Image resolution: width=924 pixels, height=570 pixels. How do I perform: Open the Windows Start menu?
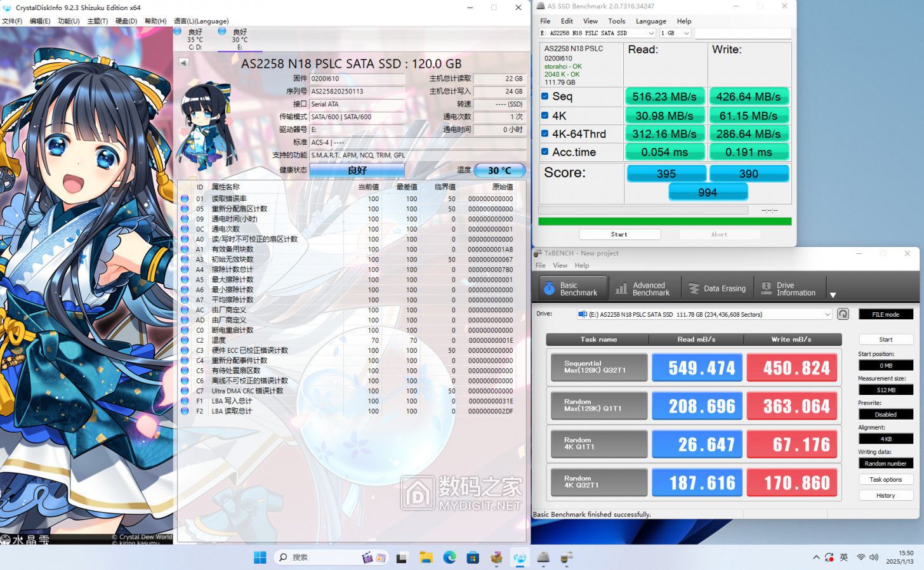coord(260,557)
